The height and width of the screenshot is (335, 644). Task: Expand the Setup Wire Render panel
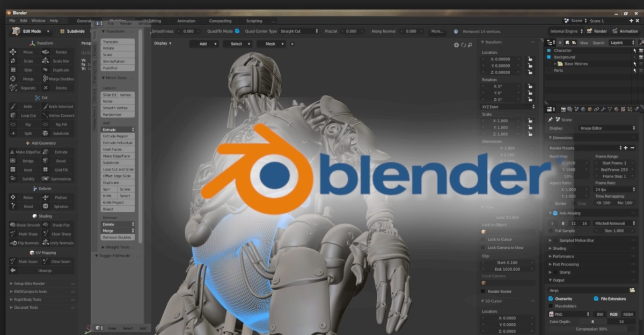(x=42, y=283)
